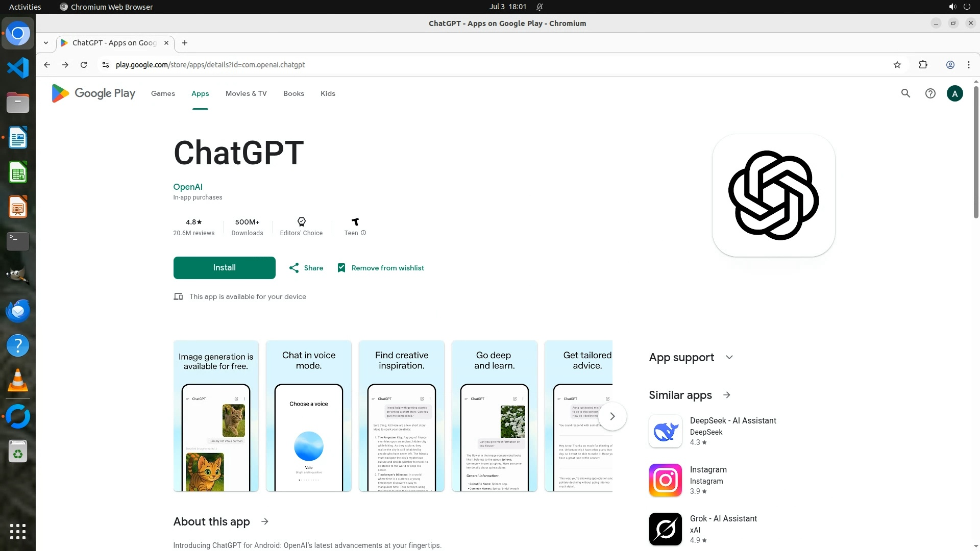This screenshot has width=980, height=551.
Task: Click the Share icon button
Action: [x=294, y=268]
